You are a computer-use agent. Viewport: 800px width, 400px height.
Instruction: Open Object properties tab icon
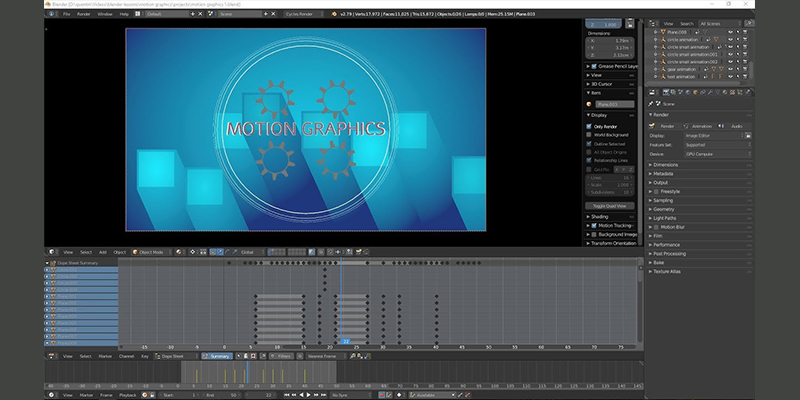pos(695,92)
